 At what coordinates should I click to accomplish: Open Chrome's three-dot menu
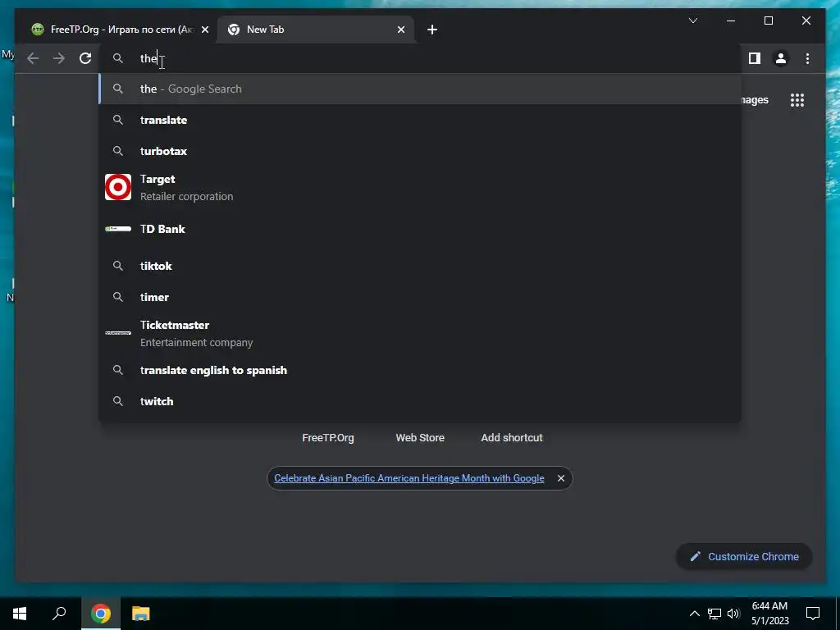coord(807,58)
